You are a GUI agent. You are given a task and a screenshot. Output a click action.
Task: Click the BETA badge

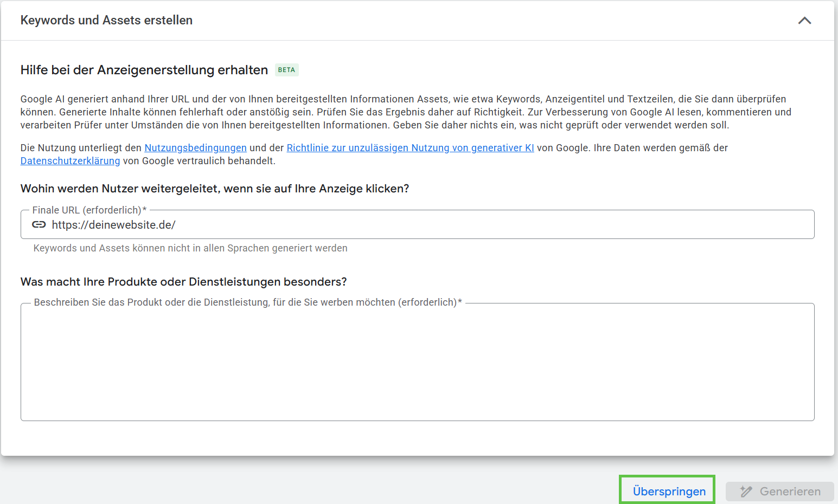[286, 70]
